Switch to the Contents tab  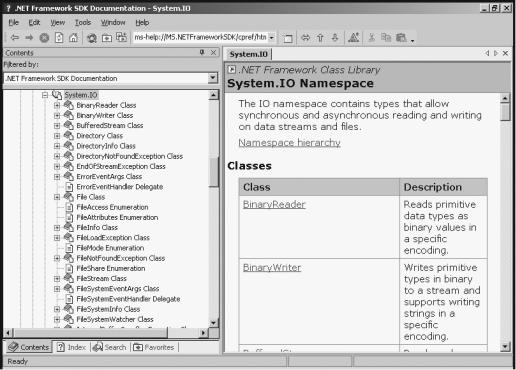pyautogui.click(x=29, y=347)
